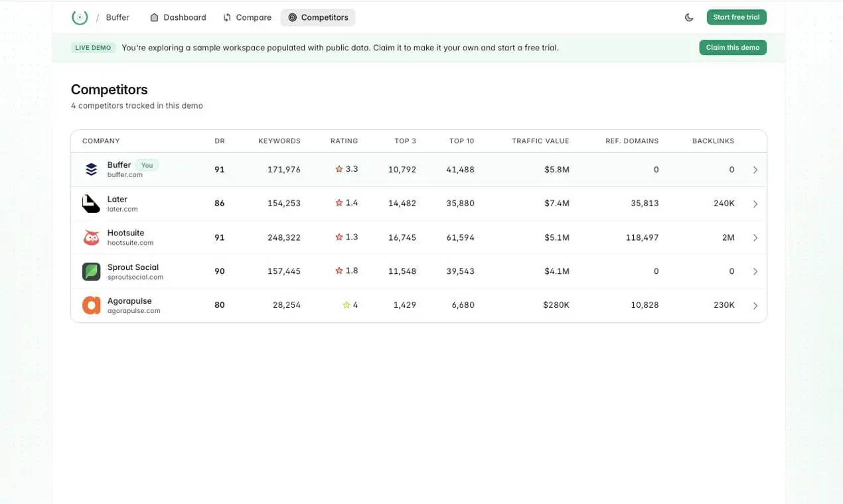
Task: Click top 10 value 61,594
Action: click(461, 237)
